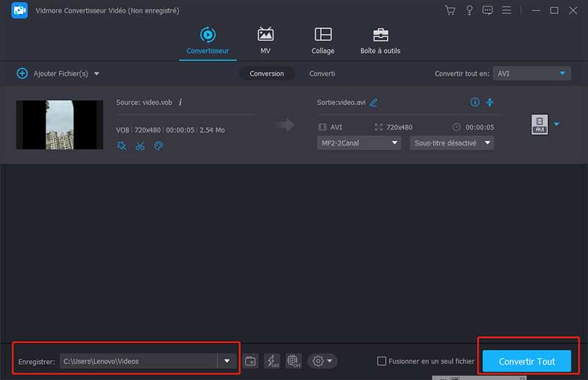This screenshot has width=588, height=380.
Task: Click the palette enhance video icon
Action: click(x=158, y=146)
